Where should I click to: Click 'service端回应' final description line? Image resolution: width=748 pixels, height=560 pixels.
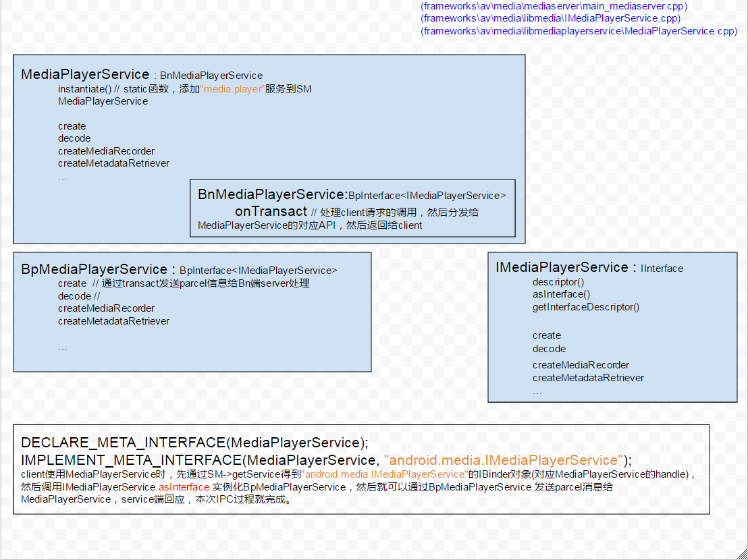click(x=157, y=499)
